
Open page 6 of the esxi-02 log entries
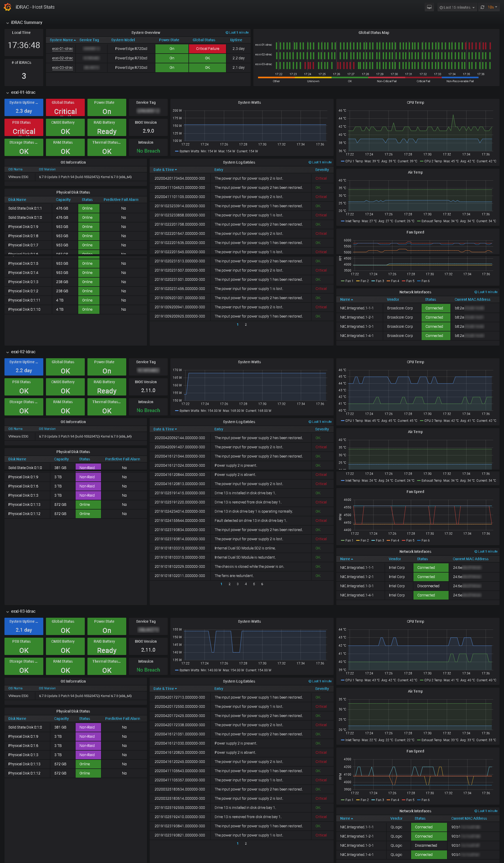click(262, 584)
